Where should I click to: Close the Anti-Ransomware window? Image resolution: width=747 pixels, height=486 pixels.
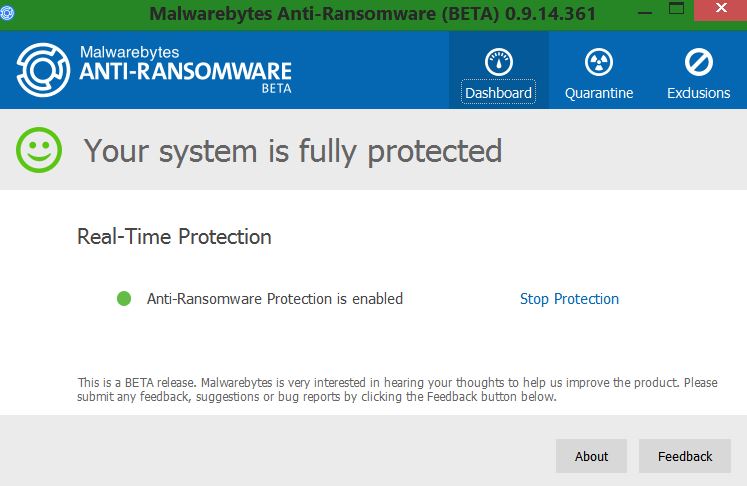click(721, 9)
